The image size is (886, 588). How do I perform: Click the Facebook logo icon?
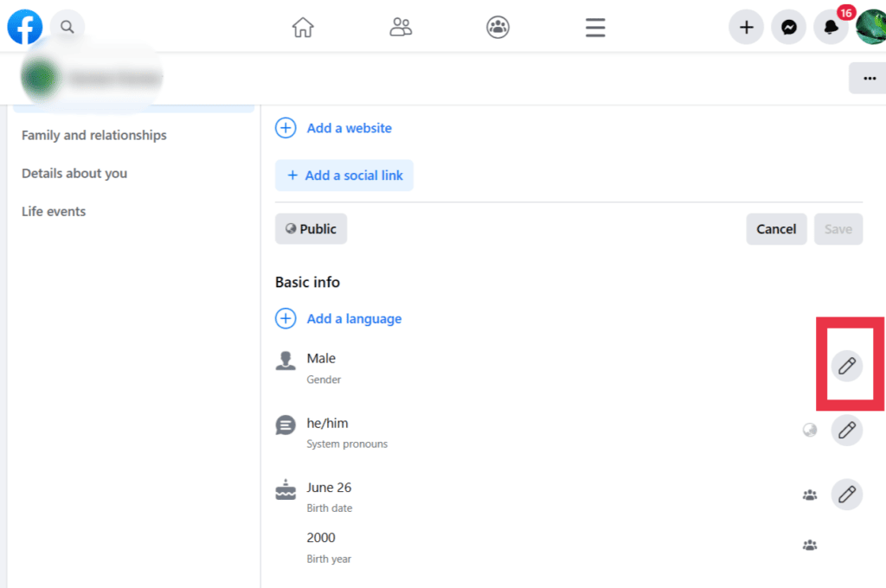25,27
